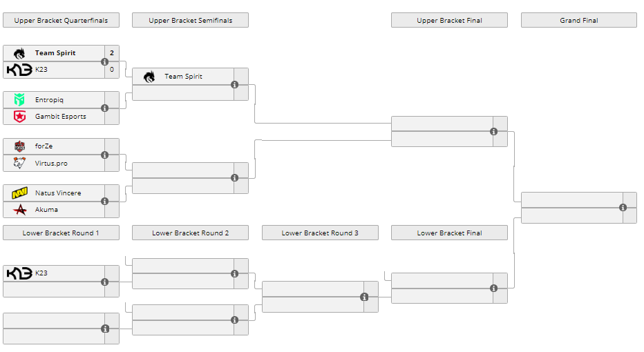Image resolution: width=644 pixels, height=352 pixels.
Task: Click the Entropiq team logo
Action: 19,100
